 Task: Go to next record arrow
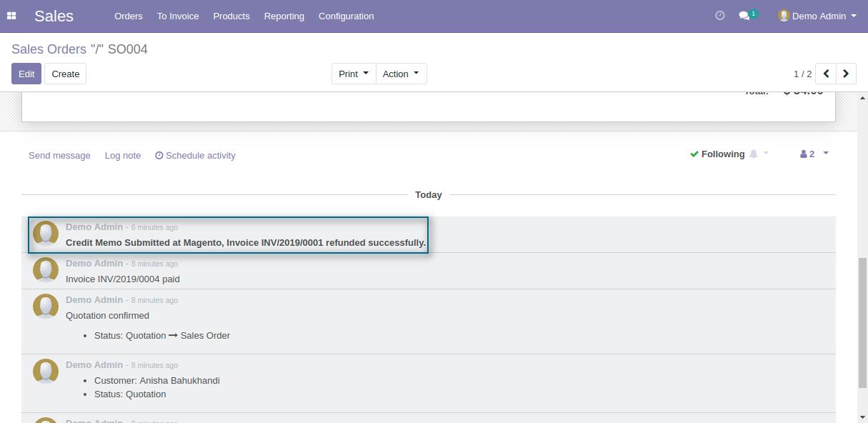846,74
